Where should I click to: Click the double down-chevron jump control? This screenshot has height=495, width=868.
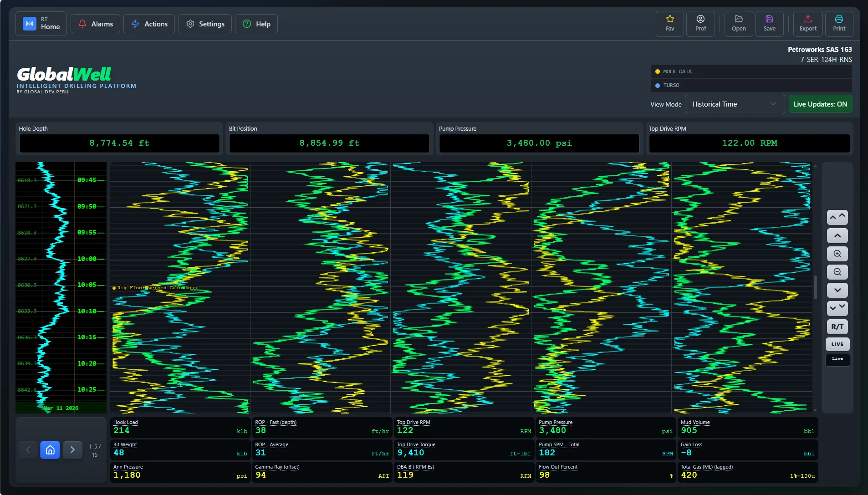[x=837, y=308]
